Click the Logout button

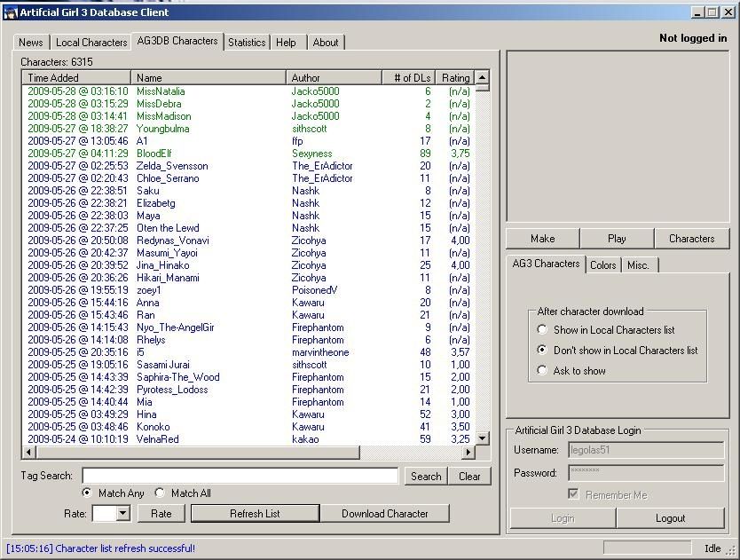670,518
